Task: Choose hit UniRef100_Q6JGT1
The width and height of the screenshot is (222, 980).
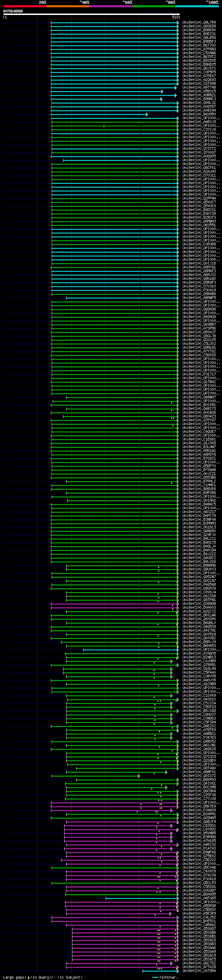Action: point(199,68)
